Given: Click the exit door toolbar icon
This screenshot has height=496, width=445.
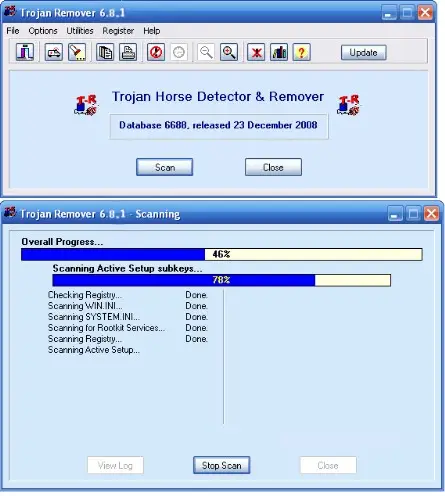Looking at the screenshot, I should (x=25, y=52).
